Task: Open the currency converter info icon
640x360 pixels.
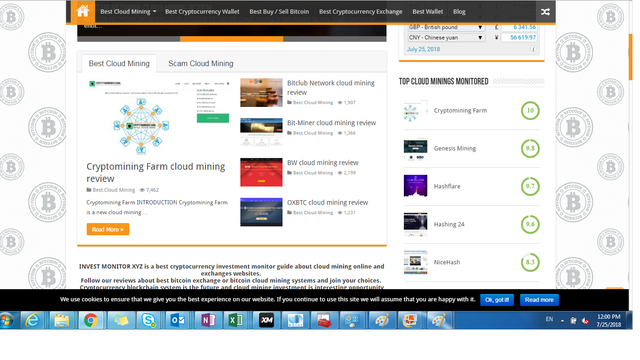Action: (533, 49)
